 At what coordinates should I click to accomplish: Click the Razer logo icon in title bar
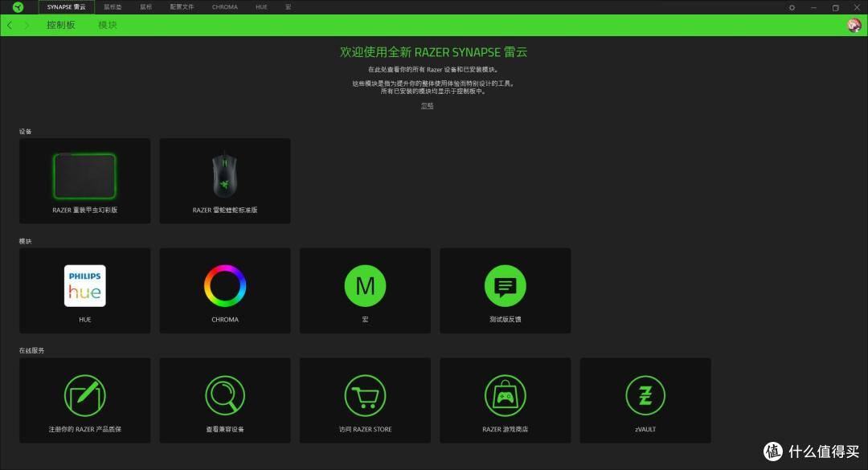click(18, 7)
